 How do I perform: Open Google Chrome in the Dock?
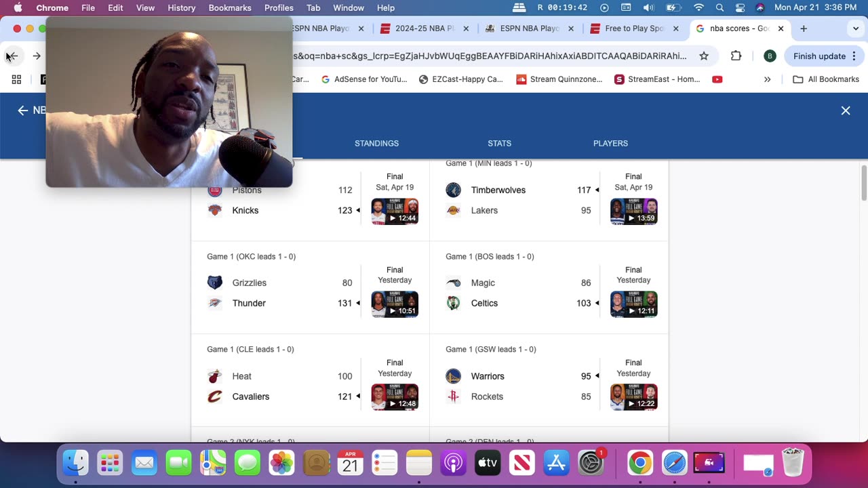pyautogui.click(x=639, y=463)
